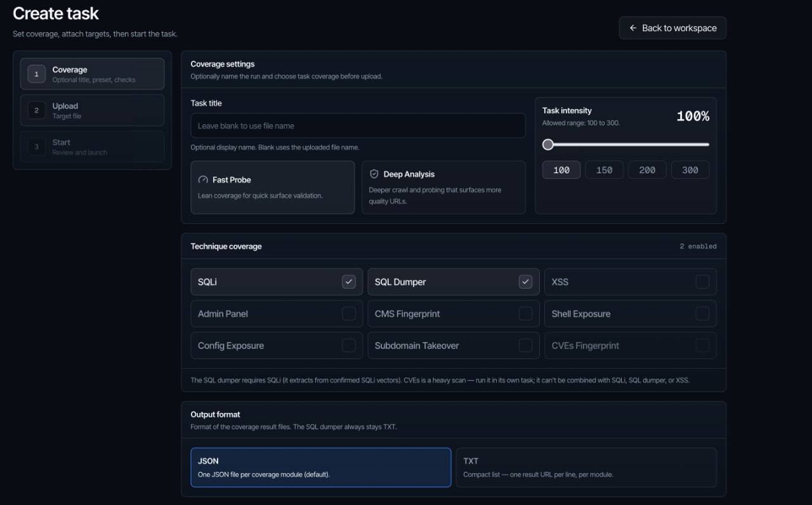Set intensity to 200 preset
The image size is (812, 505).
(647, 170)
